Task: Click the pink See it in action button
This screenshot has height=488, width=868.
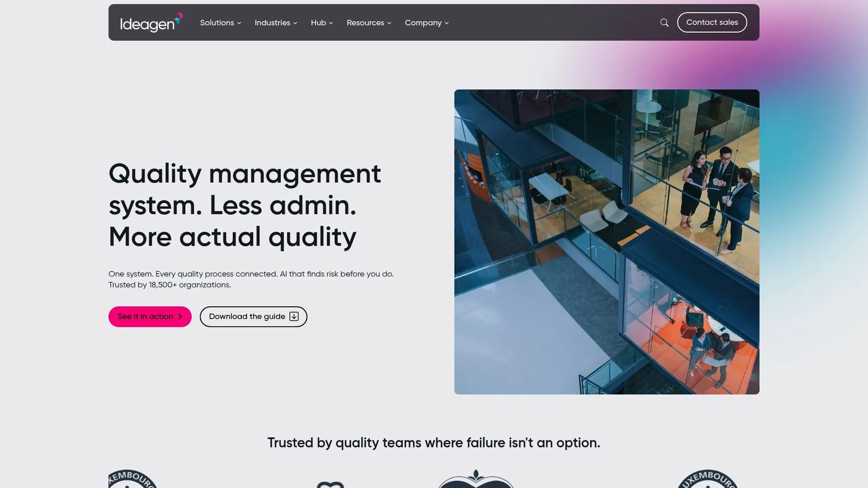Action: [x=150, y=317]
